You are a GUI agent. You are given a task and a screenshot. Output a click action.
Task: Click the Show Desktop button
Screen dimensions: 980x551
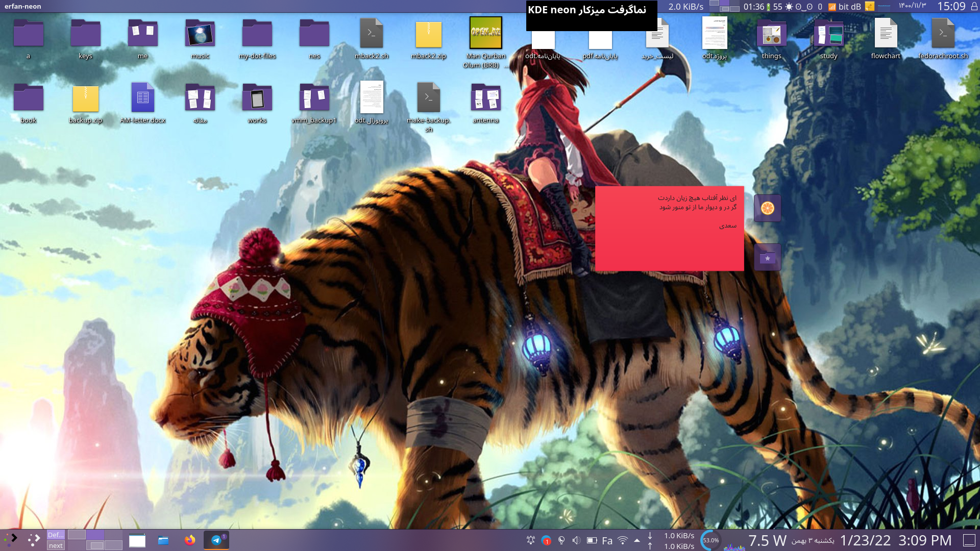click(969, 540)
